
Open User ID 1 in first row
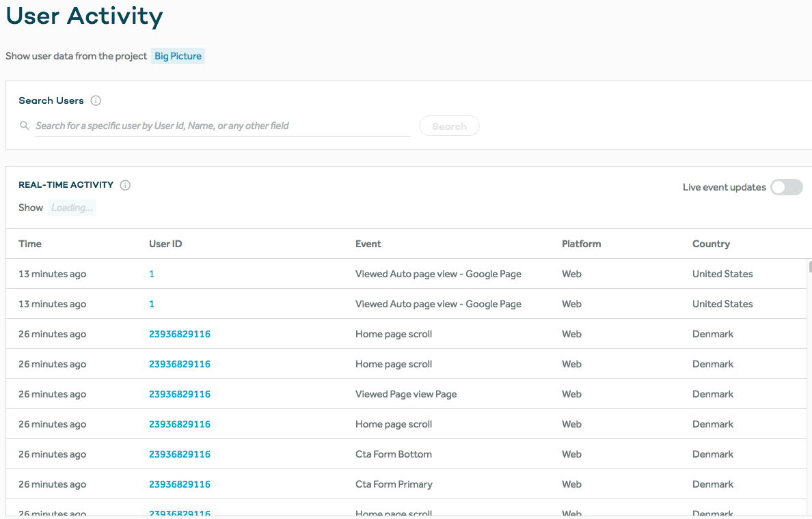tap(152, 274)
